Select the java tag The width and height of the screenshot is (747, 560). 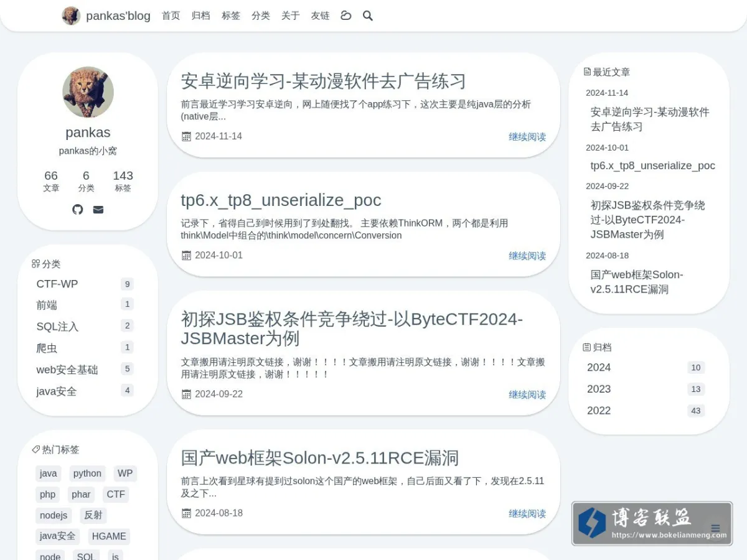49,474
